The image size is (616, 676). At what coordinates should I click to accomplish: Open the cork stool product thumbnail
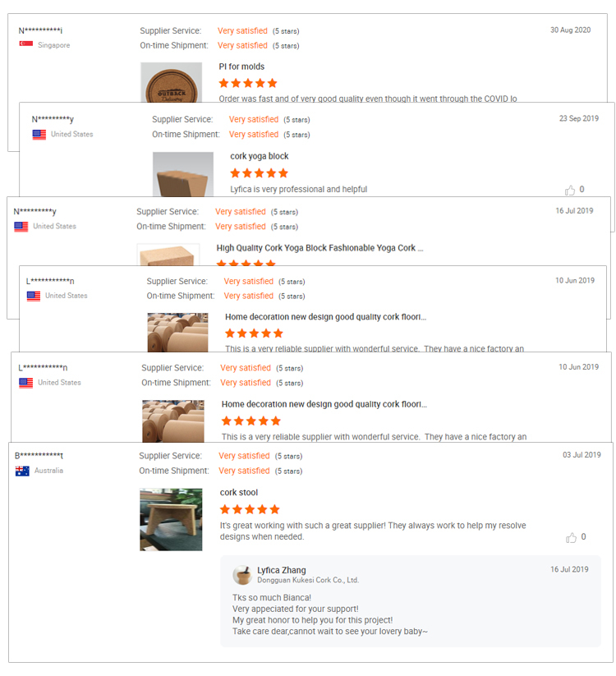[171, 519]
